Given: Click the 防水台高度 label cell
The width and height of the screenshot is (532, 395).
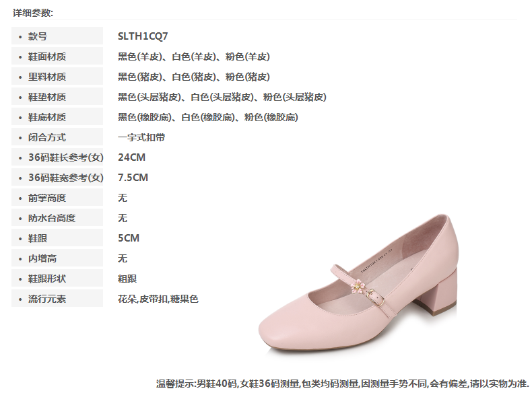Looking at the screenshot, I should tap(57, 217).
